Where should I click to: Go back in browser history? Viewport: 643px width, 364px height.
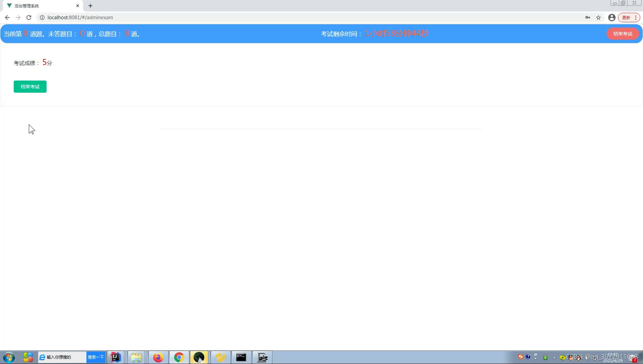(7, 17)
